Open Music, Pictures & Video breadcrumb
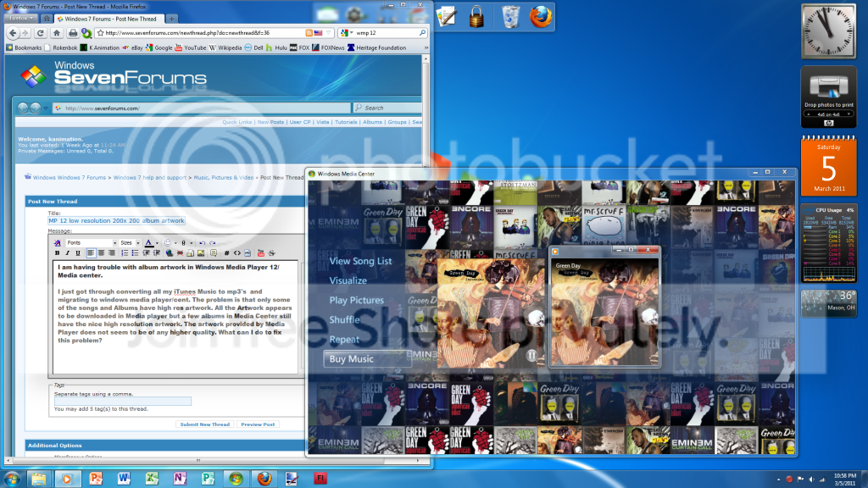 224,178
